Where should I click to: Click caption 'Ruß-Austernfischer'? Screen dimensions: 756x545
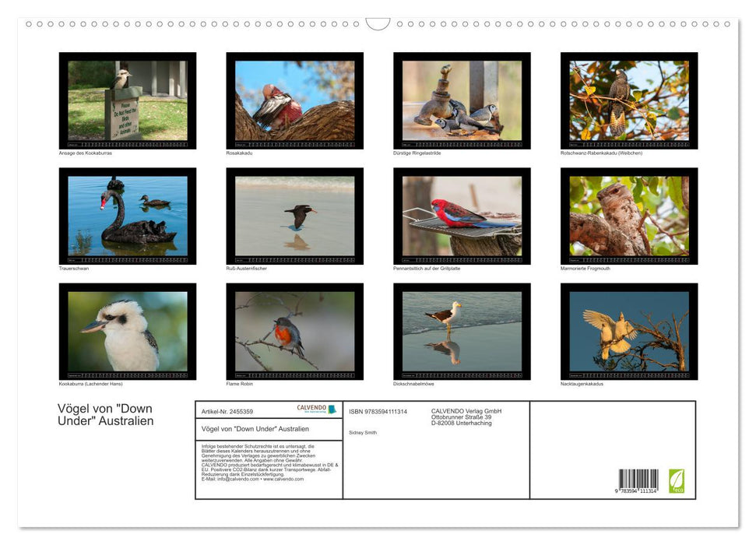pyautogui.click(x=246, y=268)
